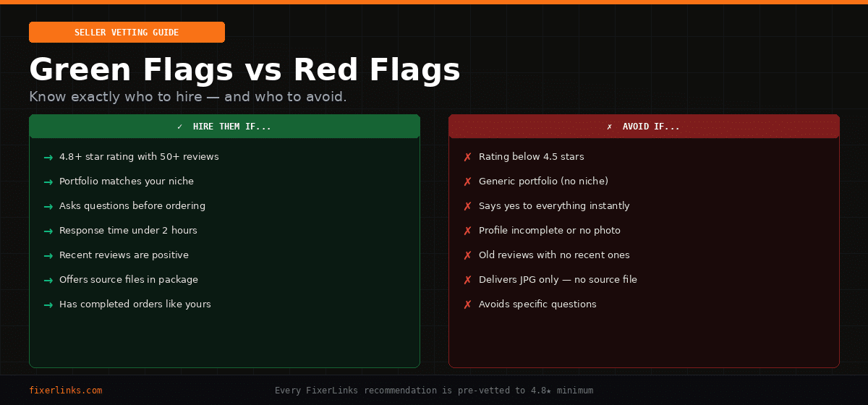Click the X mark in the Avoid If header
This screenshot has height=405, width=868.
pyautogui.click(x=610, y=127)
